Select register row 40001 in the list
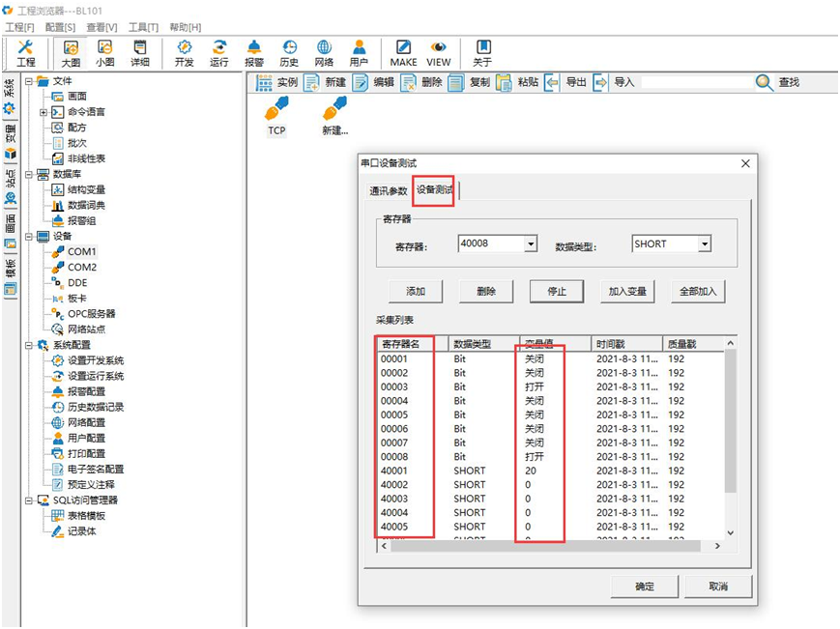The height and width of the screenshot is (629, 840). coord(551,472)
